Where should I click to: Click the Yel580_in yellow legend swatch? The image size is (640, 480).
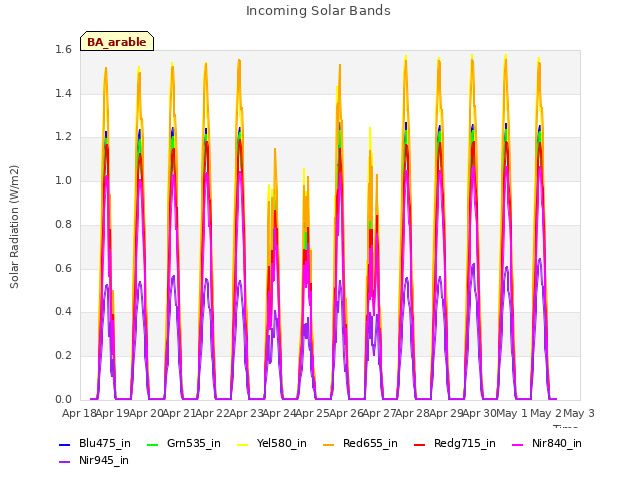[x=242, y=444]
